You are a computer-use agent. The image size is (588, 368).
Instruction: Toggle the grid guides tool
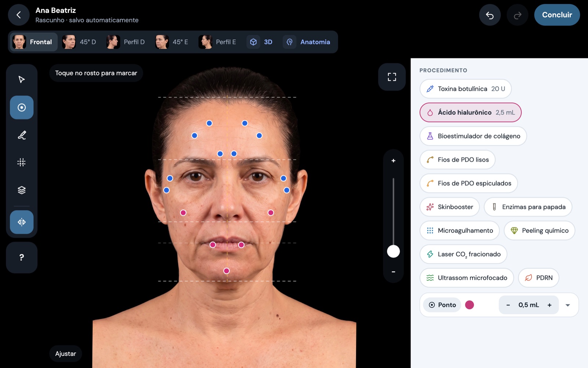22,162
